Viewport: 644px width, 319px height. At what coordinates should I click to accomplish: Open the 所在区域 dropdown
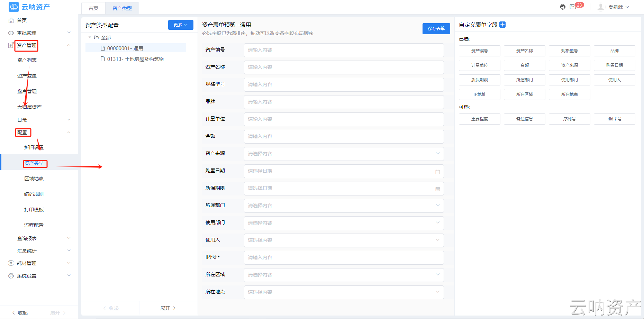344,275
